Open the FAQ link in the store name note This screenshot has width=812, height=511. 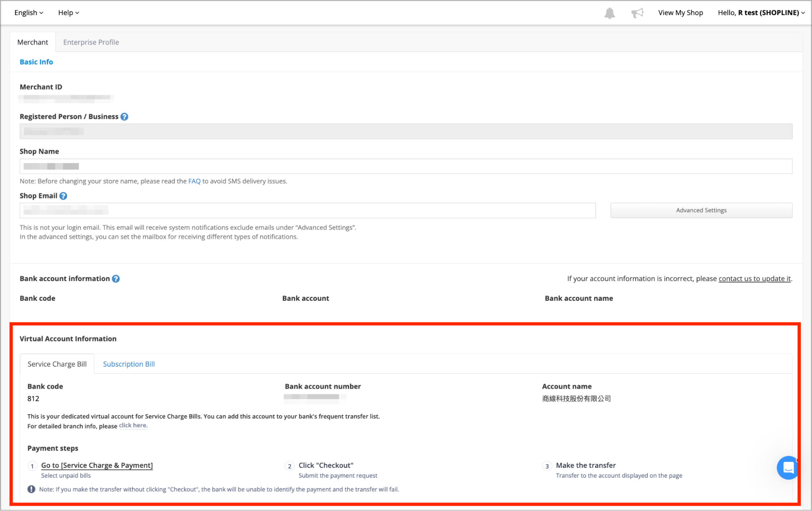tap(194, 181)
